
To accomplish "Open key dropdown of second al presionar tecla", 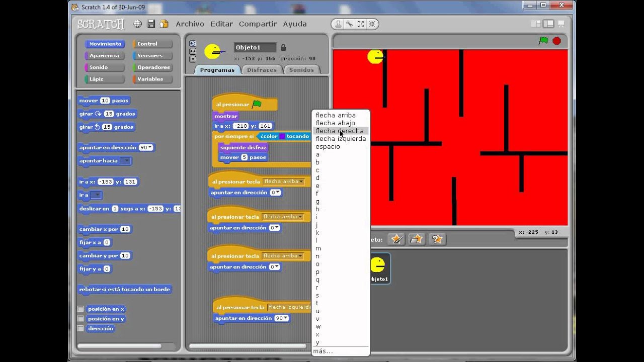I will click(x=283, y=217).
